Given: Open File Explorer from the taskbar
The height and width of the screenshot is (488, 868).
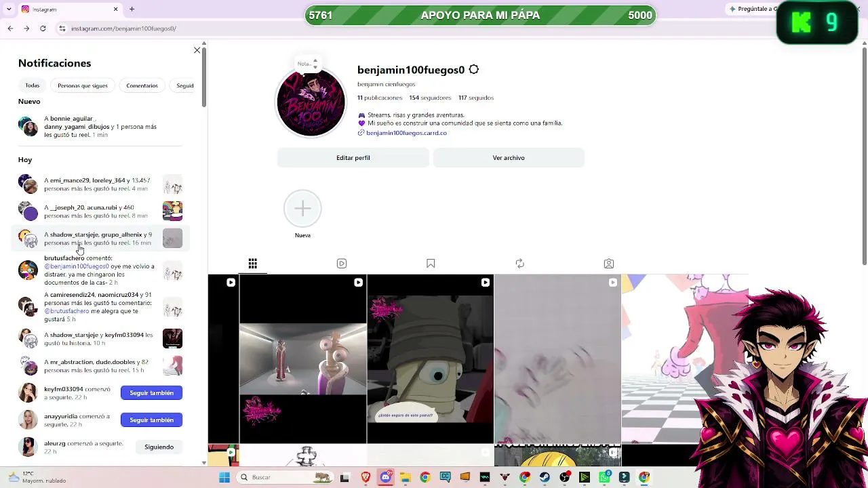Looking at the screenshot, I should 406,477.
